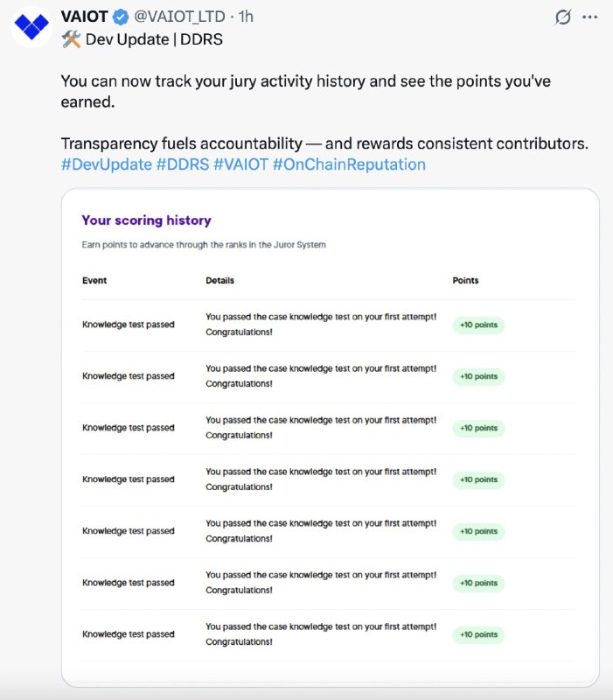Click the Details column header
Viewport: 613px width, 700px height.
coord(220,280)
